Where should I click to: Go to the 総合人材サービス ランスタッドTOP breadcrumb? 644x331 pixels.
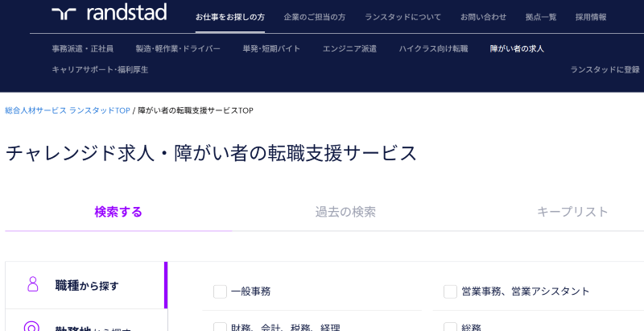tap(67, 110)
